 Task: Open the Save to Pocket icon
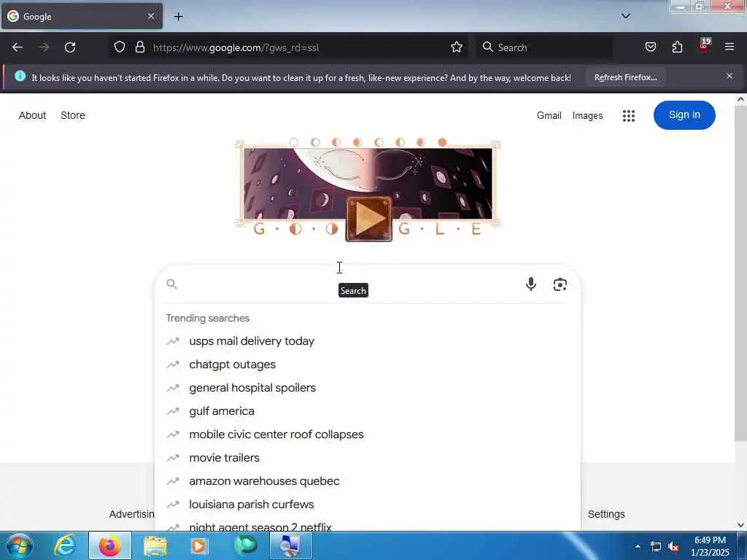pyautogui.click(x=650, y=47)
